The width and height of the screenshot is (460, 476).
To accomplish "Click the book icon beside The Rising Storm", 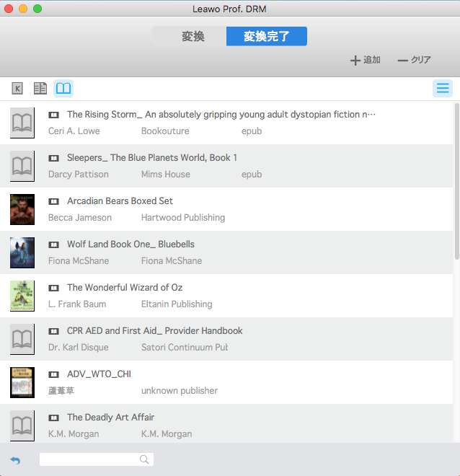I will (53, 115).
